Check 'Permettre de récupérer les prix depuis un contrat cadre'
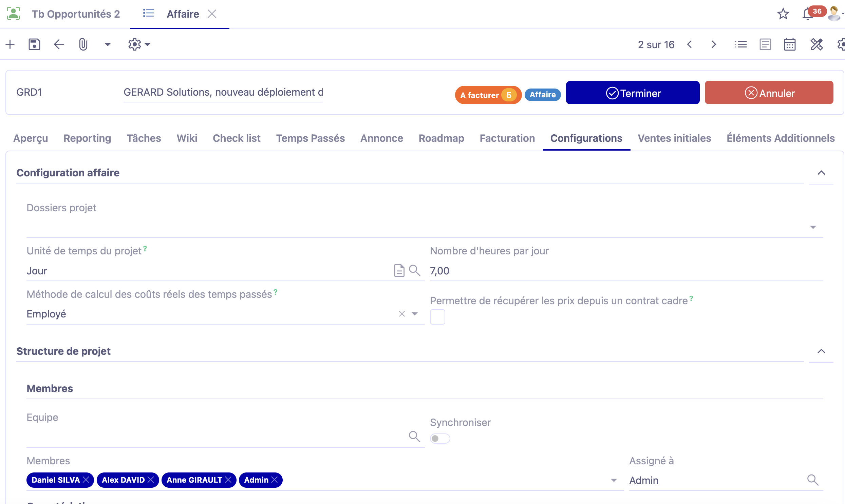This screenshot has width=845, height=504. 438,316
